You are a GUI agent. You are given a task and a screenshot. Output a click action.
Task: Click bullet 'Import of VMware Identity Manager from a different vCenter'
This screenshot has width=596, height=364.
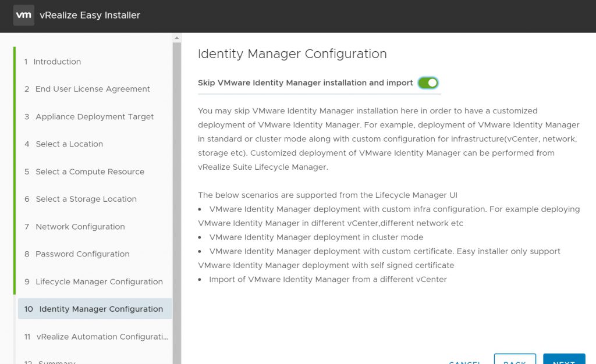tap(328, 279)
